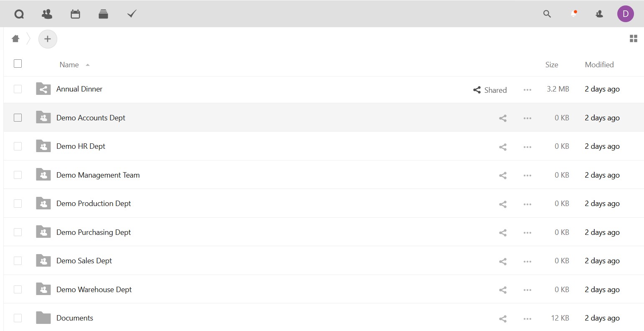
Task: Sort by Modified column header
Action: [x=599, y=65]
